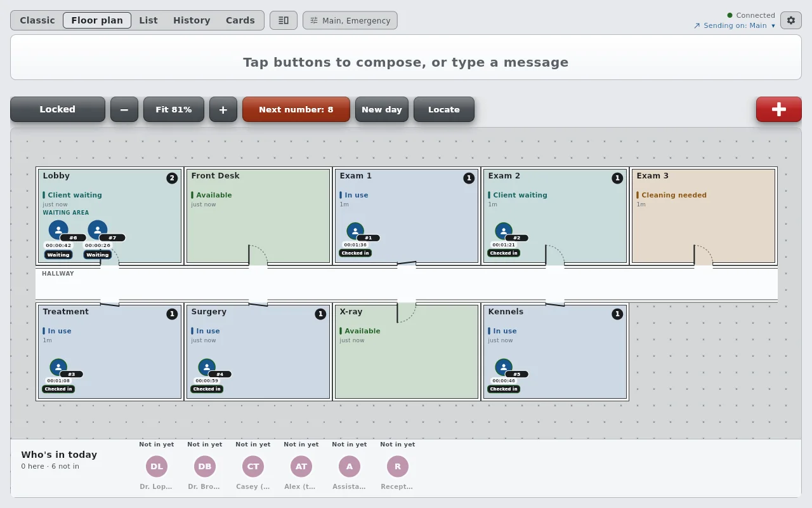Select the Exam 3 room
Image resolution: width=812 pixels, height=508 pixels.
[x=704, y=216]
